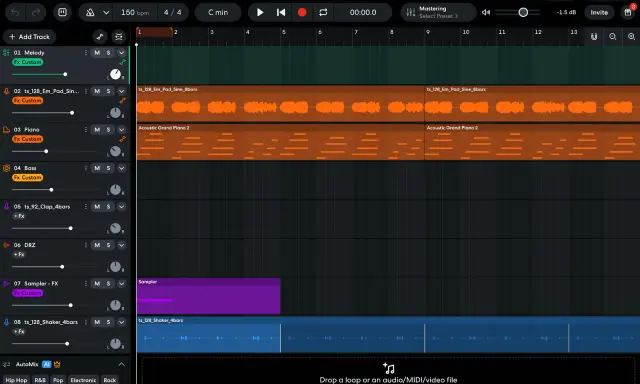Open Fx Custom on 02 Pad track
Image resolution: width=640 pixels, height=384 pixels.
(27, 100)
